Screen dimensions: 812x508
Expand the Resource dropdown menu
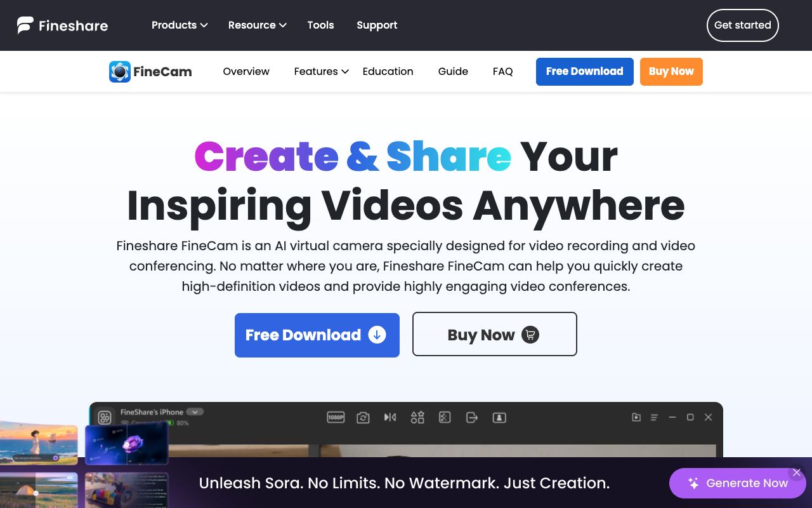(258, 25)
